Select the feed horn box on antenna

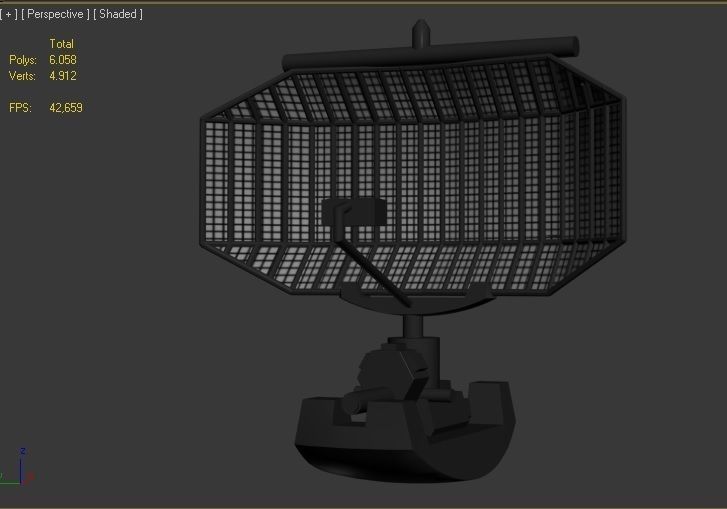(x=354, y=212)
